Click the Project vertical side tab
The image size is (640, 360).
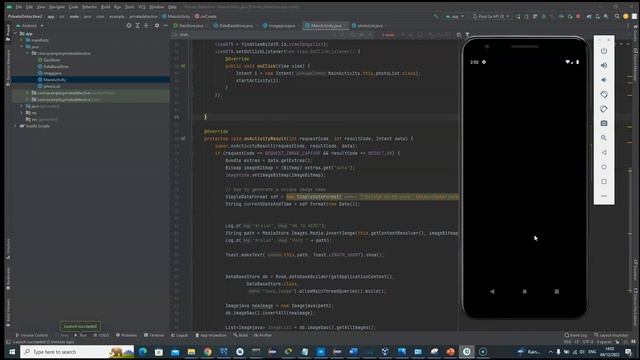[8, 33]
